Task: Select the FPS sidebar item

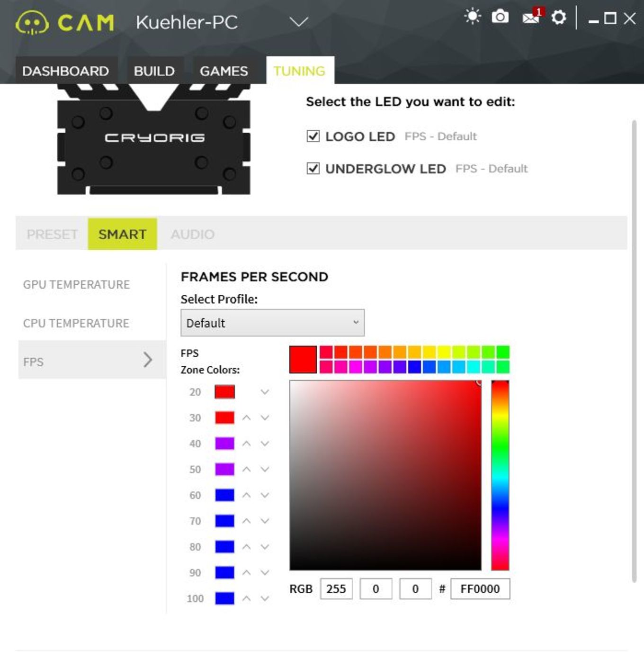Action: (x=92, y=360)
